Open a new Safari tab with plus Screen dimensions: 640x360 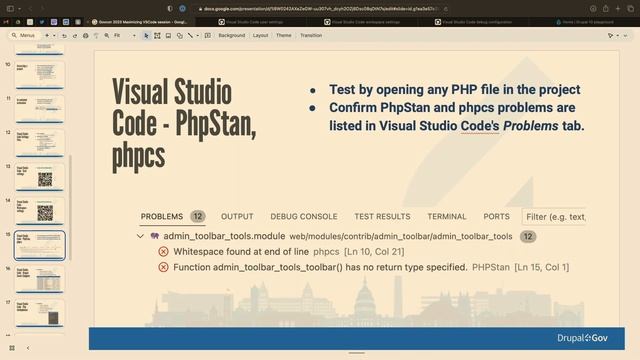[618, 9]
